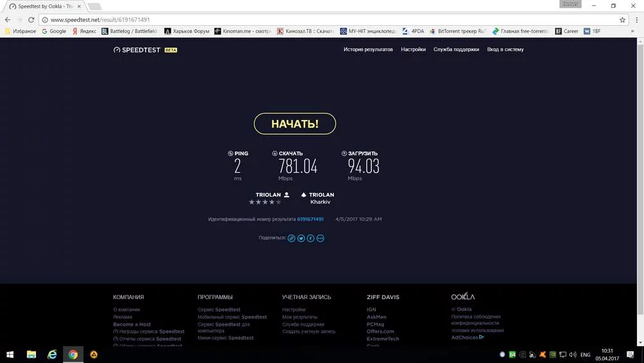Open the Kinoman.me bookmark
The width and height of the screenshot is (644, 363).
(243, 31)
